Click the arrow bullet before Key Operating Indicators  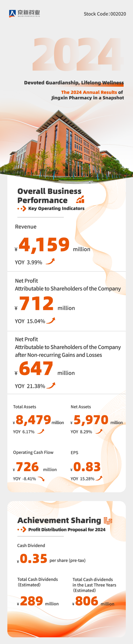point(22,208)
